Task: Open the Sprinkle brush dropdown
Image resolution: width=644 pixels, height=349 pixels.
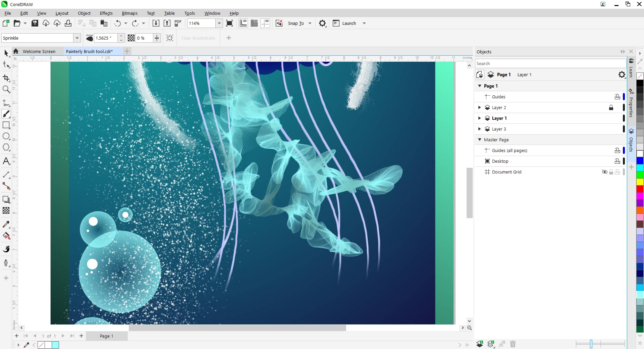Action: click(x=77, y=38)
